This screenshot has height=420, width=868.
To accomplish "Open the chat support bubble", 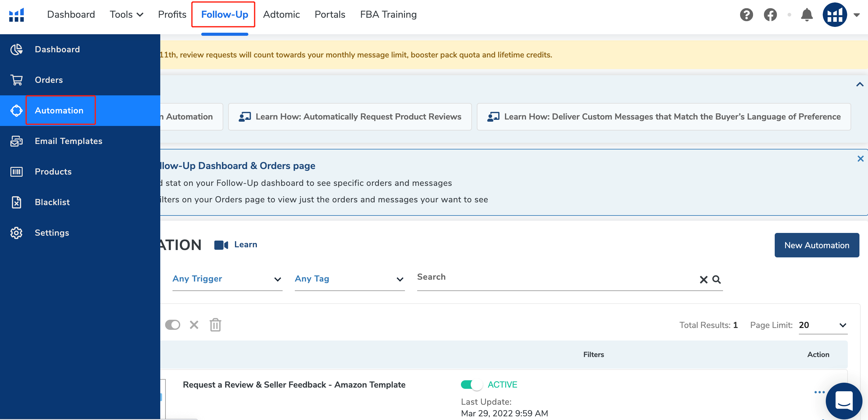I will tap(844, 400).
